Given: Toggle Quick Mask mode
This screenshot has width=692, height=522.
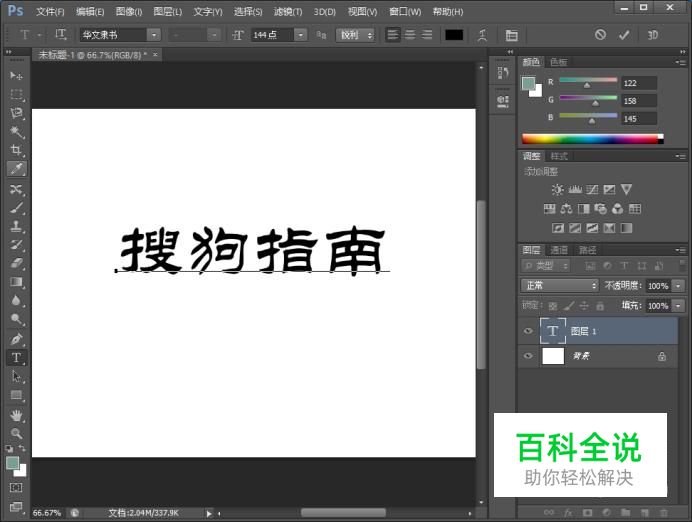Looking at the screenshot, I should (16, 488).
